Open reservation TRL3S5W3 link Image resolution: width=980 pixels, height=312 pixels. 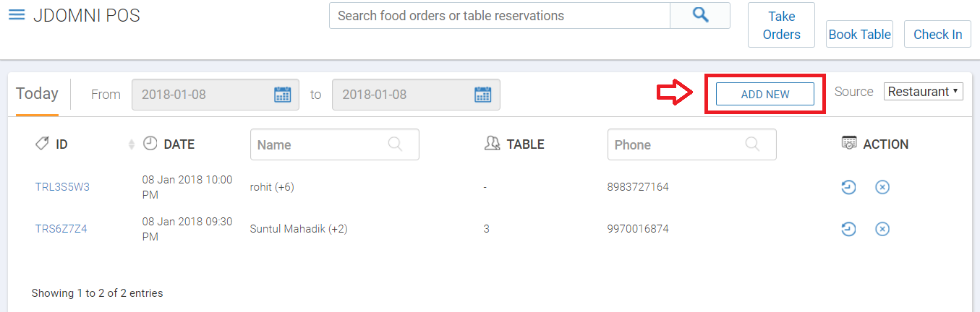pos(62,187)
